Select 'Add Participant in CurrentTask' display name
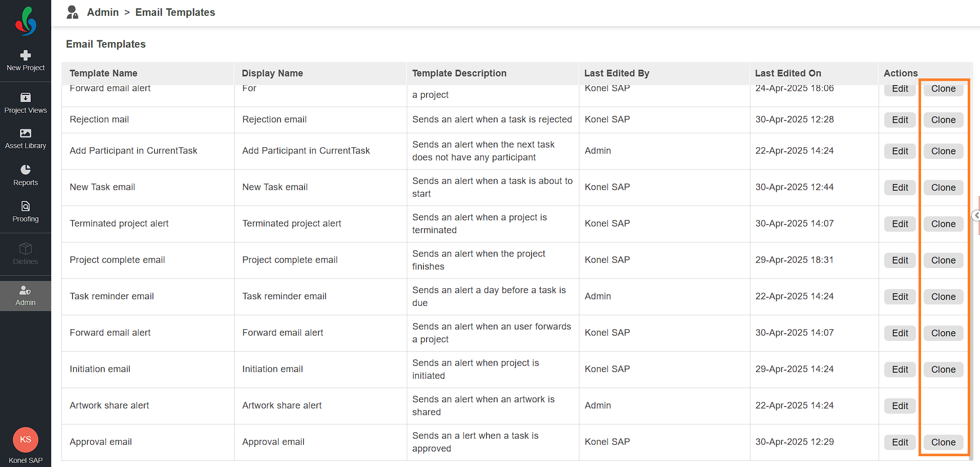 point(306,151)
